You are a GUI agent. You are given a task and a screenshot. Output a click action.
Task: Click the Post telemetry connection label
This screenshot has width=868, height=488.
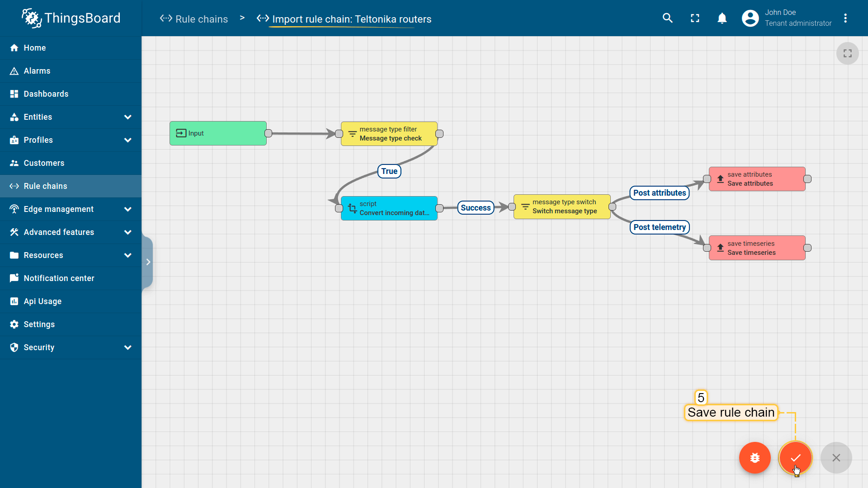[659, 227]
